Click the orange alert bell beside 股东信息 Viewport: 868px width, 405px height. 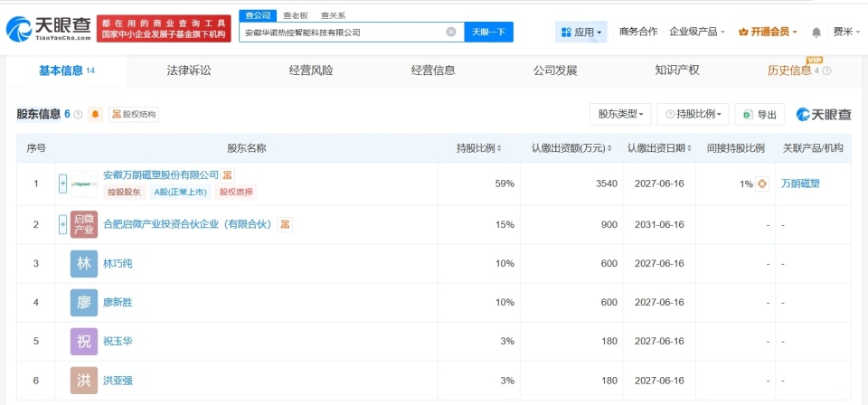click(x=95, y=115)
